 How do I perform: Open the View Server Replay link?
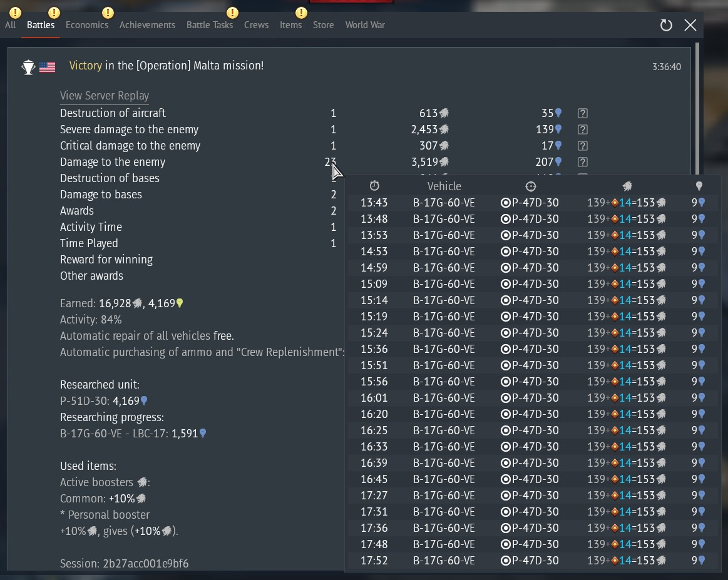click(105, 96)
